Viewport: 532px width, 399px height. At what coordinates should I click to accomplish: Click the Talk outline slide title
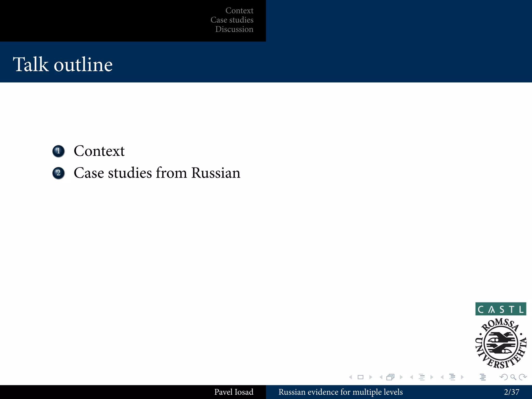pos(63,64)
